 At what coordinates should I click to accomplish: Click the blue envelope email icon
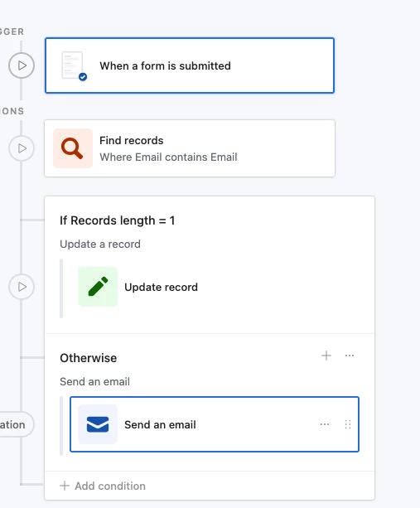[98, 424]
